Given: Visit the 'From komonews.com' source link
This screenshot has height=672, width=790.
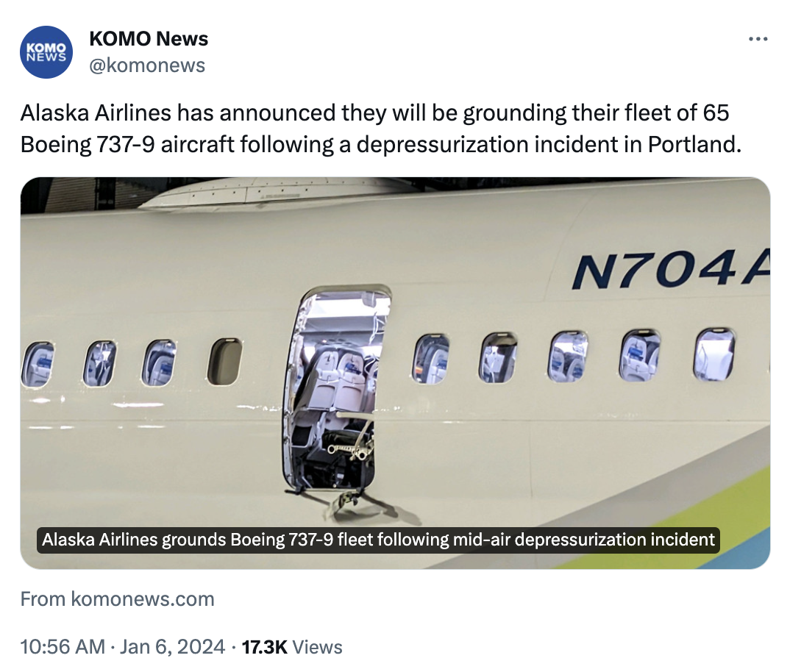Looking at the screenshot, I should (x=117, y=598).
